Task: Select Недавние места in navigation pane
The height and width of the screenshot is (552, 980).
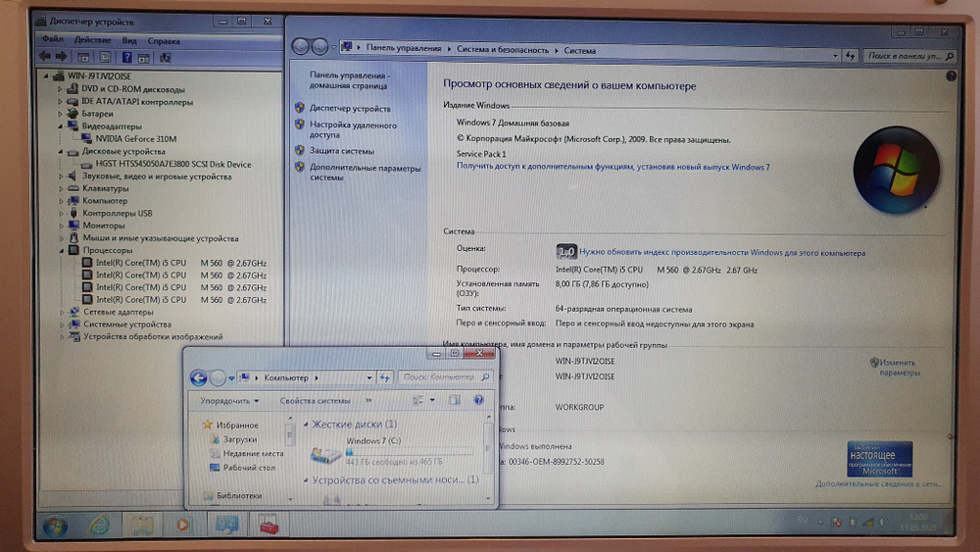Action: (253, 454)
